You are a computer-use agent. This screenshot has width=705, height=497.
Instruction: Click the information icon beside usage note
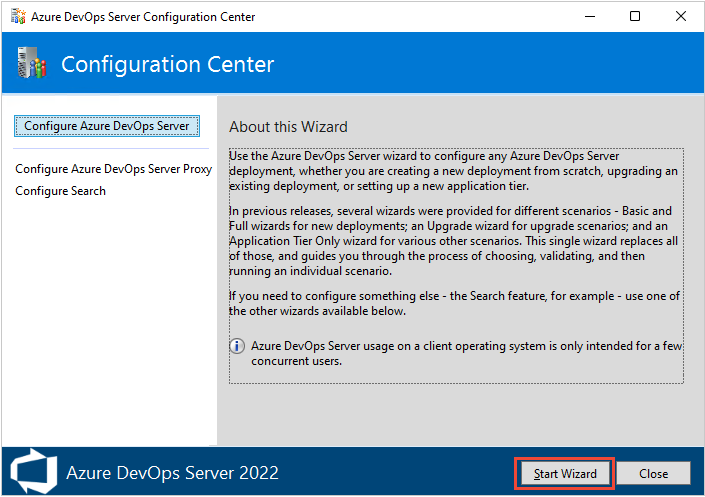238,346
